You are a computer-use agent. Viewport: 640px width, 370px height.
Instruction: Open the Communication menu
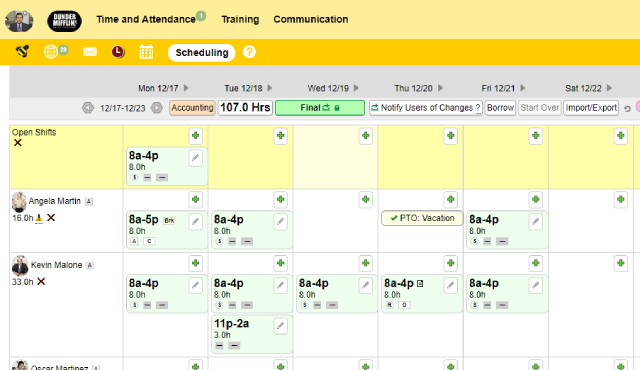click(311, 19)
